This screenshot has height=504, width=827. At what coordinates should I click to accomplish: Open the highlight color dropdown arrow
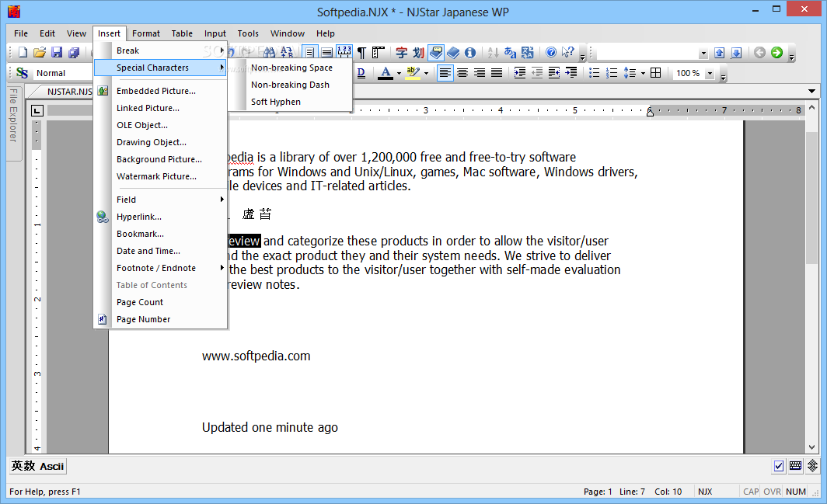coord(426,73)
